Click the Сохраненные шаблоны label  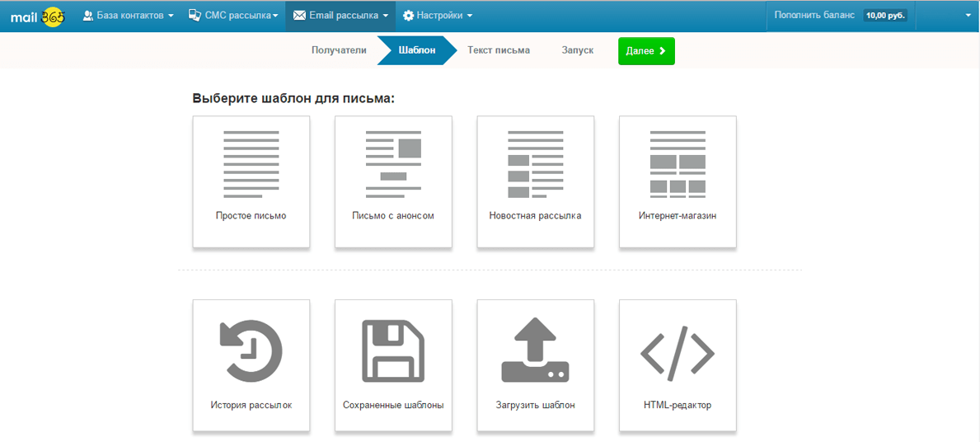393,405
